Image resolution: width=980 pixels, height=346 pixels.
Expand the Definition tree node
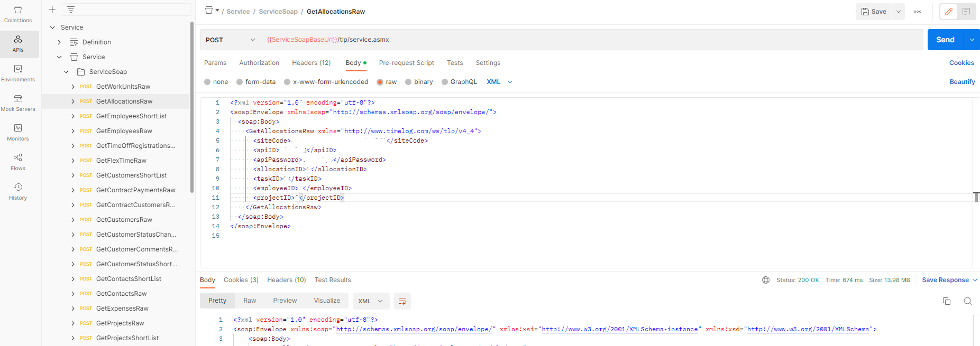tap(59, 42)
